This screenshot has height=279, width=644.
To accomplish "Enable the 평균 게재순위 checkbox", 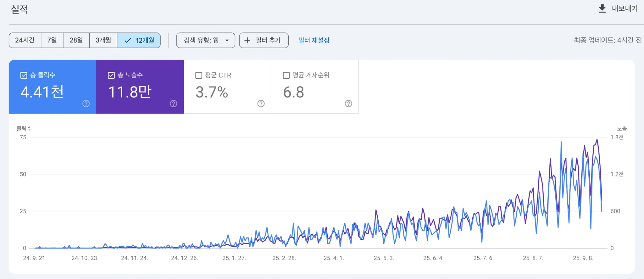I will (x=286, y=75).
